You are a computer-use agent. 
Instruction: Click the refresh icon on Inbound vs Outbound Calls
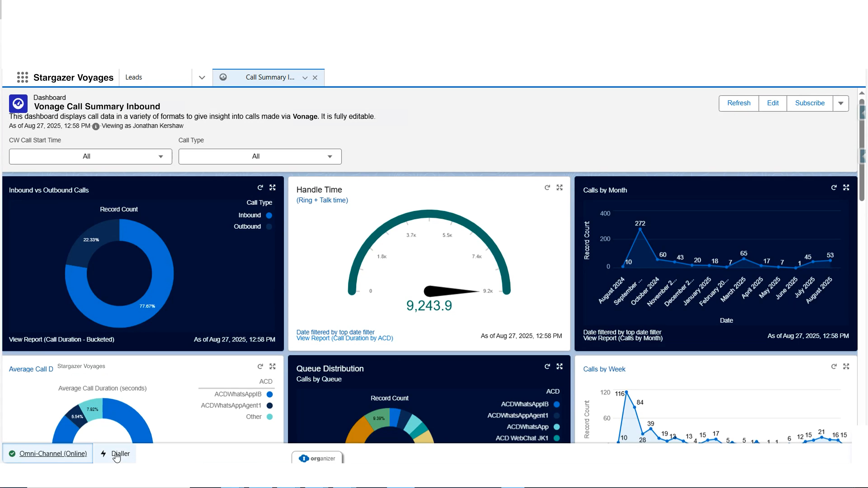click(260, 187)
